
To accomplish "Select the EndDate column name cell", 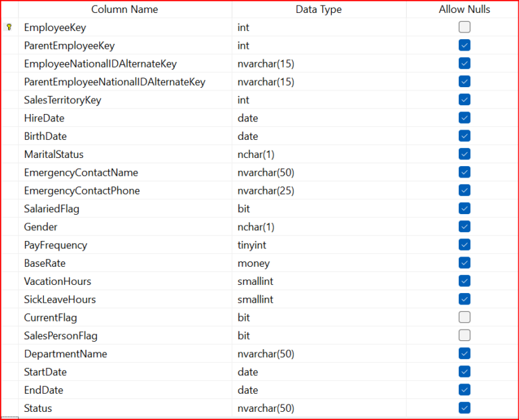I will click(x=125, y=390).
